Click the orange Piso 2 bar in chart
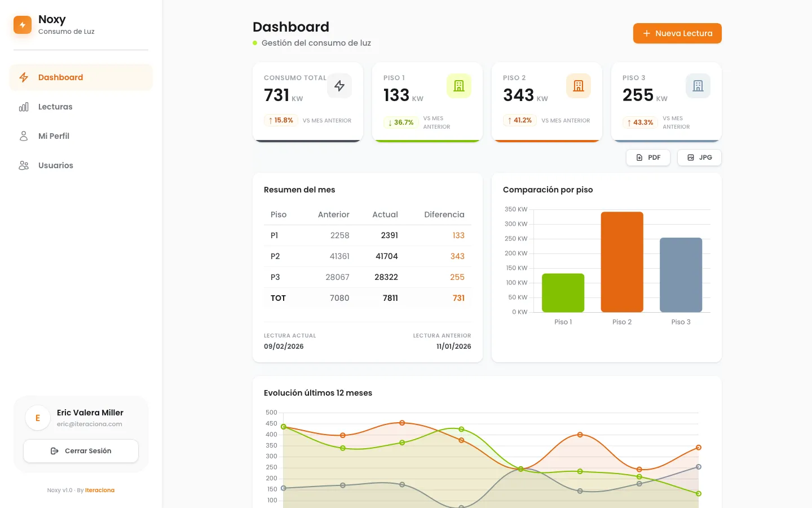 coord(622,262)
